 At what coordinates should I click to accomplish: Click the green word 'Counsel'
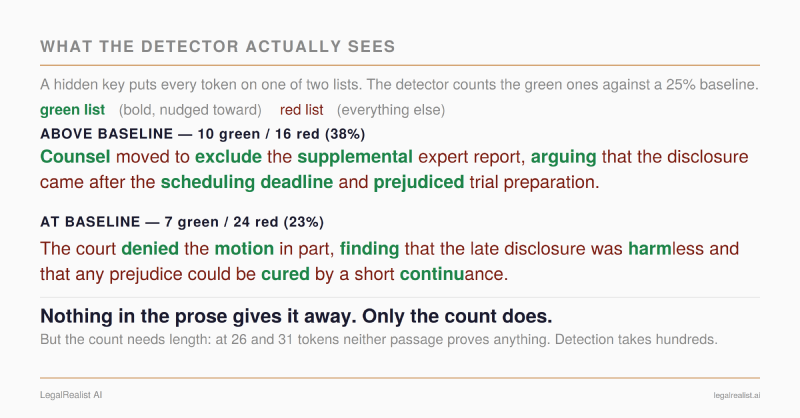(75, 157)
